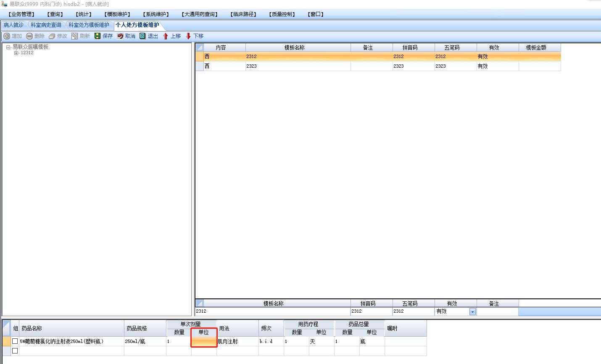Screen dimensions: 601x364
Task: Move up with the 上移 red arrow
Action: coord(166,36)
